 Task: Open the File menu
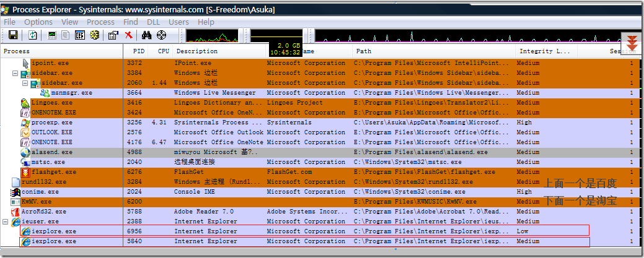pos(9,22)
